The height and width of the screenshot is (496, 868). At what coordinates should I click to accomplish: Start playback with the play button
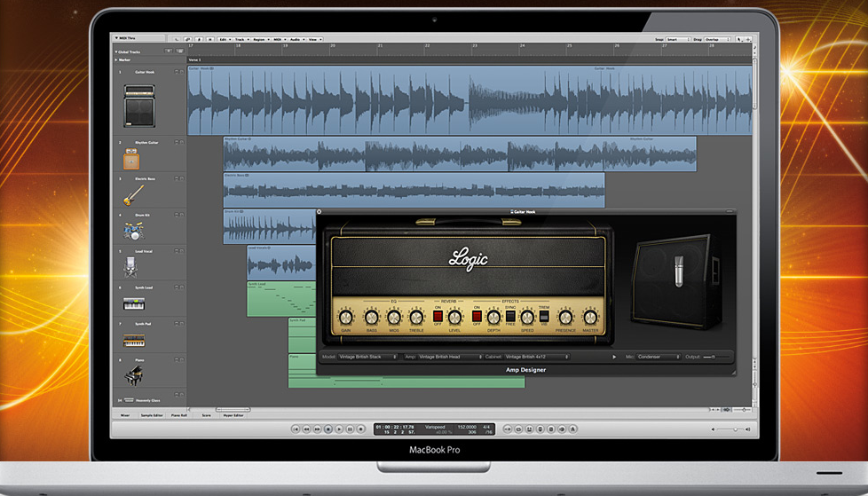click(x=339, y=429)
